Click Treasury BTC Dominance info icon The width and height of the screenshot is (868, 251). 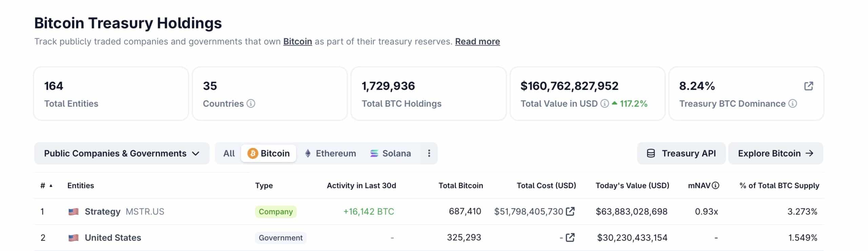click(792, 104)
